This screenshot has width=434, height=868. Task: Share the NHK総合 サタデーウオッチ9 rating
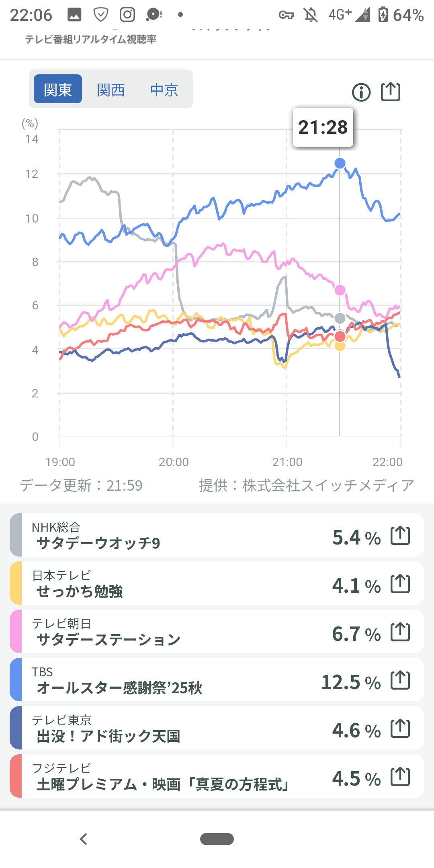pyautogui.click(x=400, y=536)
